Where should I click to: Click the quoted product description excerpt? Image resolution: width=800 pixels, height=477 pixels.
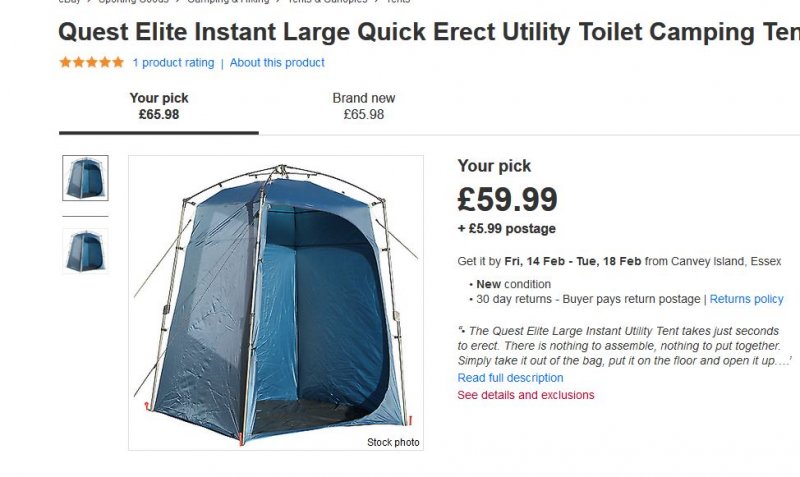click(624, 346)
